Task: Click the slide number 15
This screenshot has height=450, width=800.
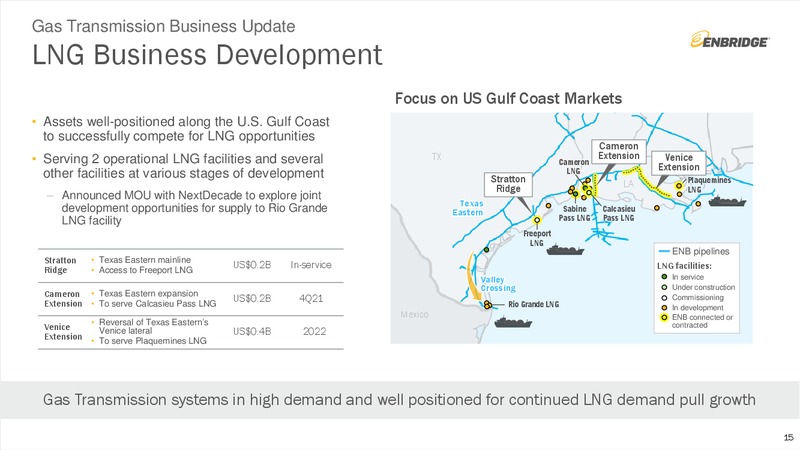Action: pyautogui.click(x=789, y=437)
